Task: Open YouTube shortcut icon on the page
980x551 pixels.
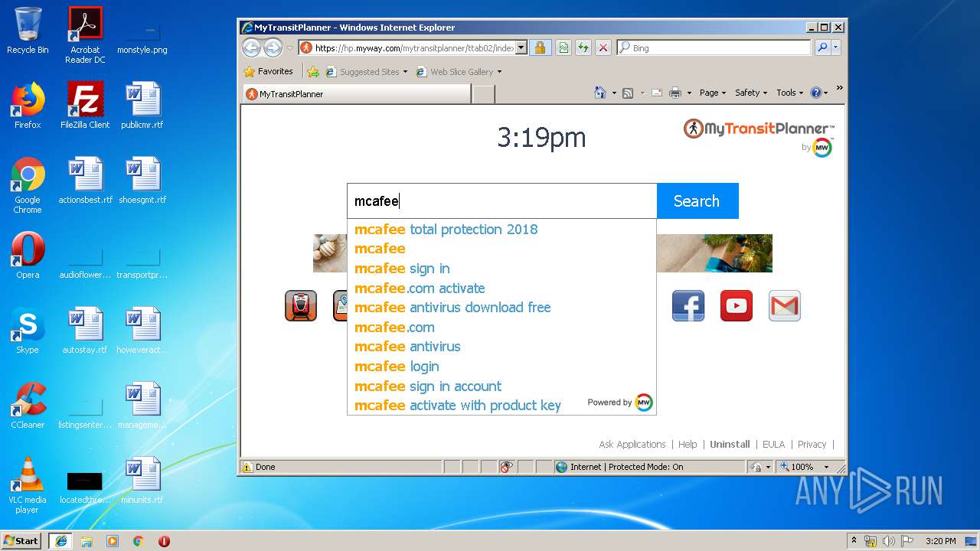Action: pyautogui.click(x=737, y=306)
